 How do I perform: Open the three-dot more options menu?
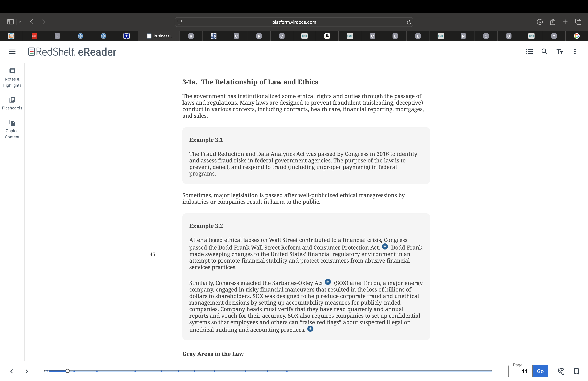[575, 52]
